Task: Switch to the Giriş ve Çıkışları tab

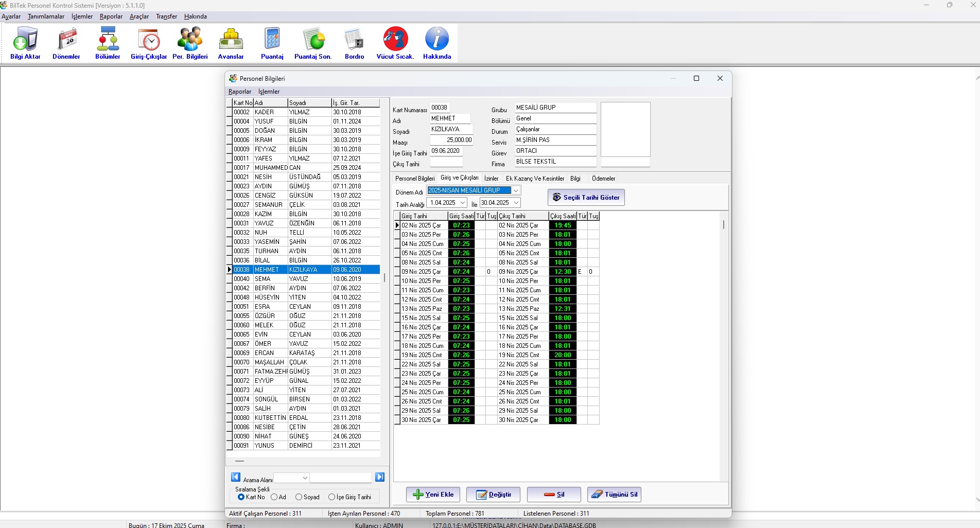Action: pyautogui.click(x=460, y=178)
